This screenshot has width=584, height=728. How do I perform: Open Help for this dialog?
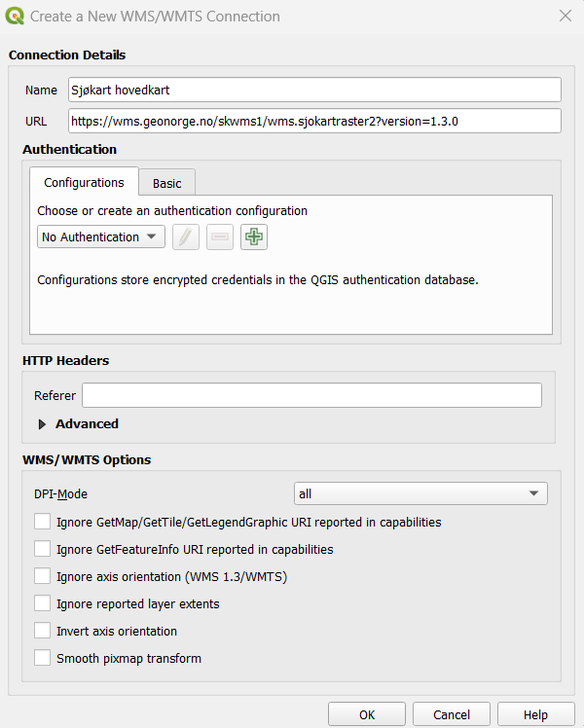pyautogui.click(x=535, y=714)
